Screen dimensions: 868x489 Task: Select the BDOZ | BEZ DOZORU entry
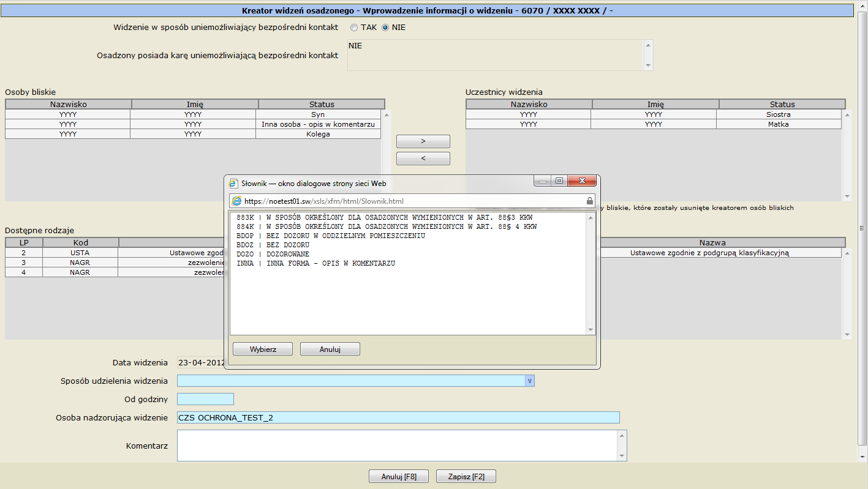point(273,245)
